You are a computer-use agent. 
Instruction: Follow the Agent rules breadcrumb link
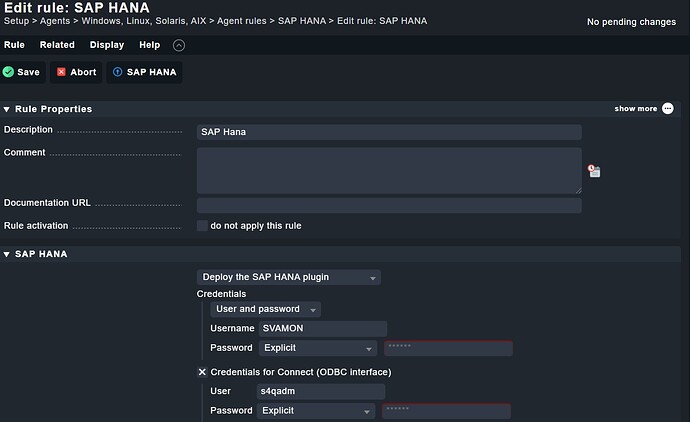coord(242,21)
